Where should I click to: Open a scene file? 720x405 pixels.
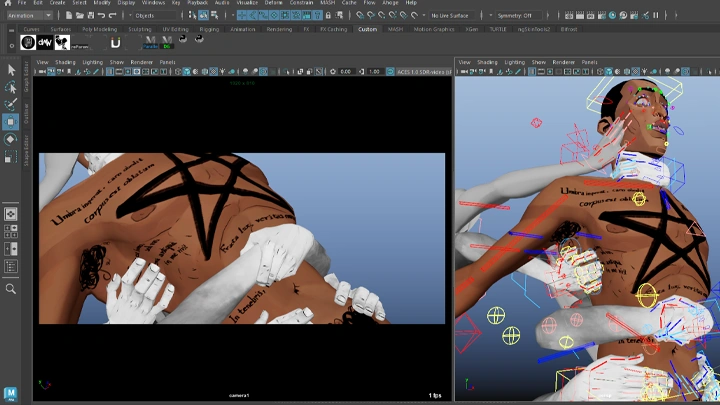point(79,15)
